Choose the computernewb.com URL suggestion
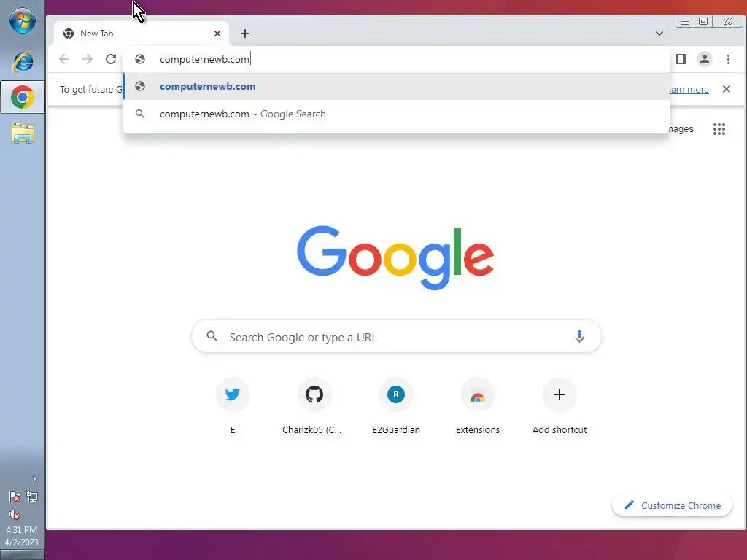This screenshot has height=560, width=747. [396, 86]
